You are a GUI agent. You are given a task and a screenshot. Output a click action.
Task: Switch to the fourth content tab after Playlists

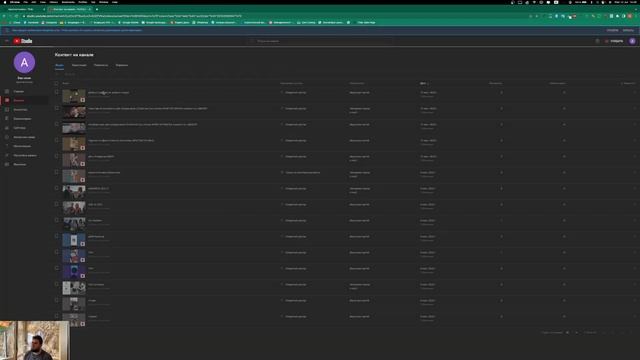[122, 65]
